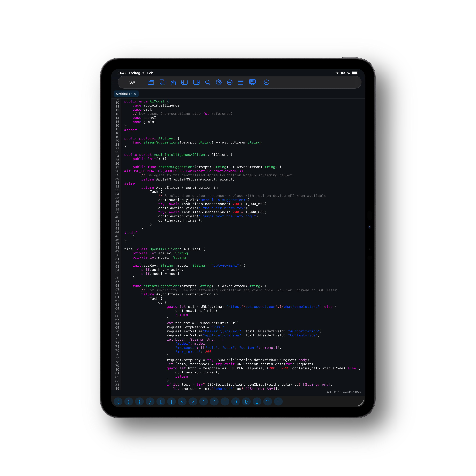Viewport: 476px width, 476px height.
Task: Open the horizontal lines formatting icon
Action: click(241, 82)
